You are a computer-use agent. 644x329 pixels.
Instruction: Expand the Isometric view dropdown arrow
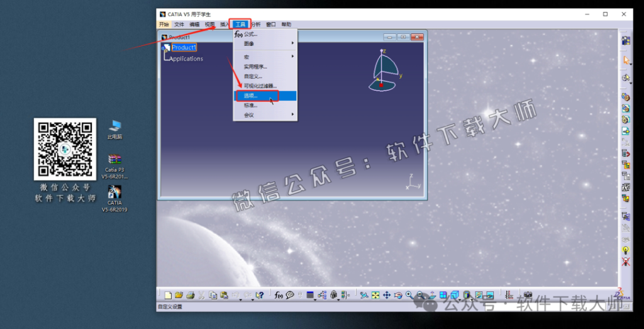(x=460, y=299)
